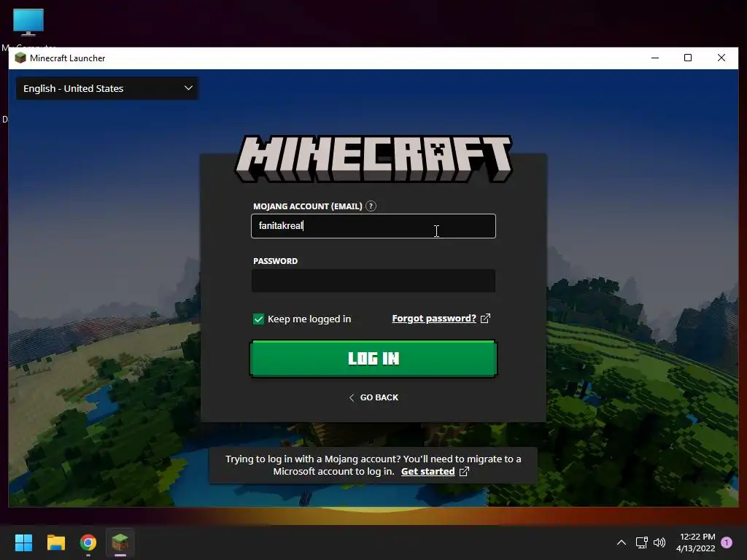This screenshot has height=560, width=747.
Task: Close the Minecraft Launcher window
Action: coord(721,58)
